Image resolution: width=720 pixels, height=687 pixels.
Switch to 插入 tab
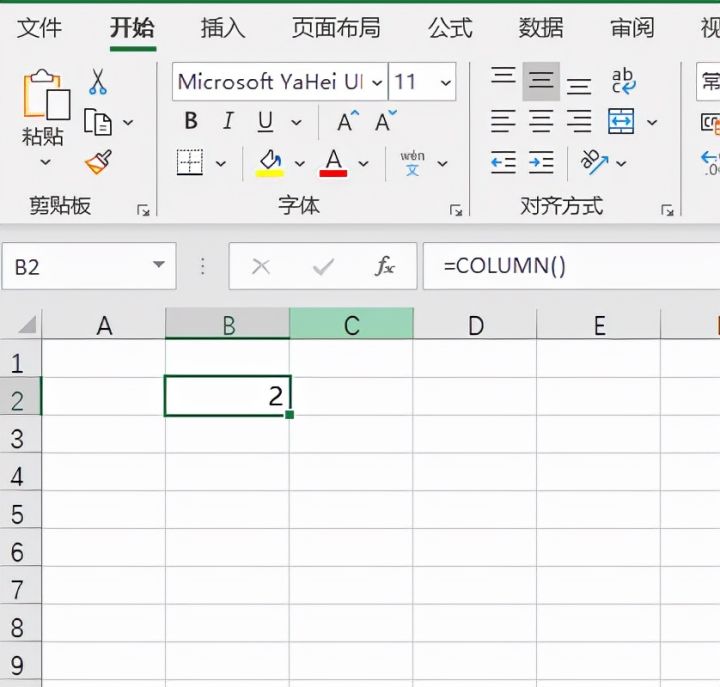[223, 28]
